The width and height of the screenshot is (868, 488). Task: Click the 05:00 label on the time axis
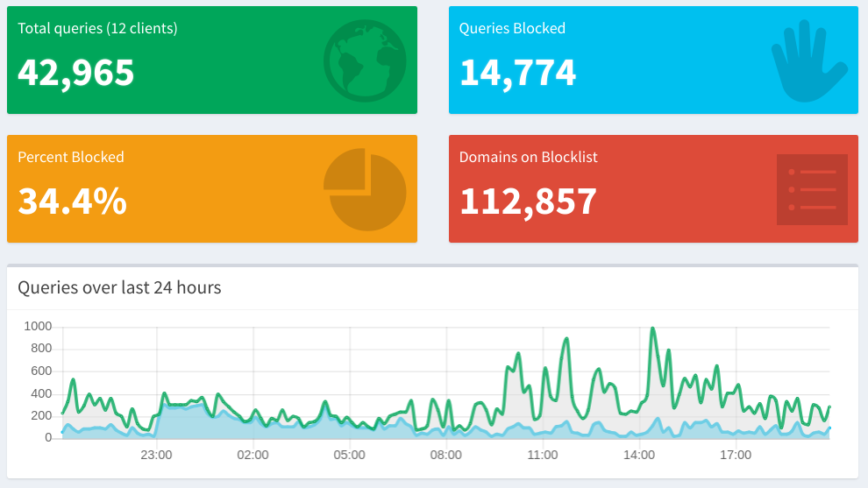point(349,455)
